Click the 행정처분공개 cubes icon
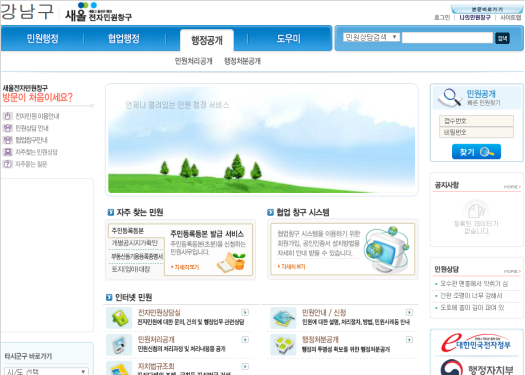The width and height of the screenshot is (525, 375). point(283,345)
